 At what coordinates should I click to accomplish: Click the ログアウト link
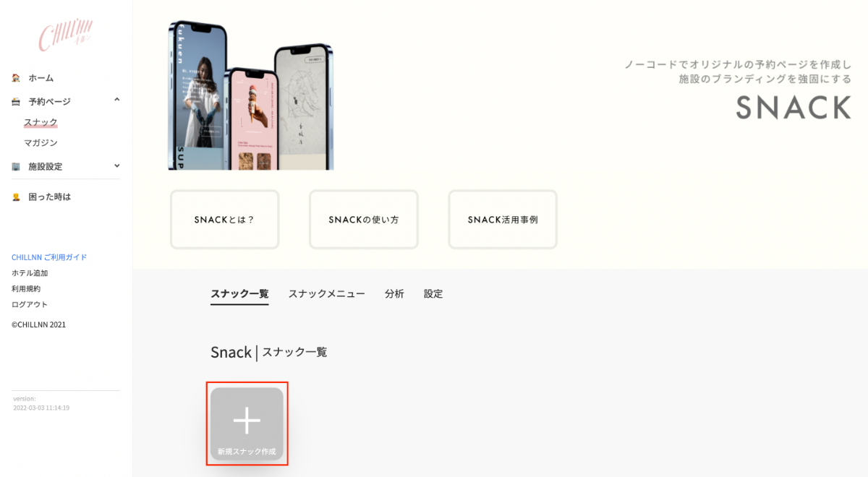point(30,304)
